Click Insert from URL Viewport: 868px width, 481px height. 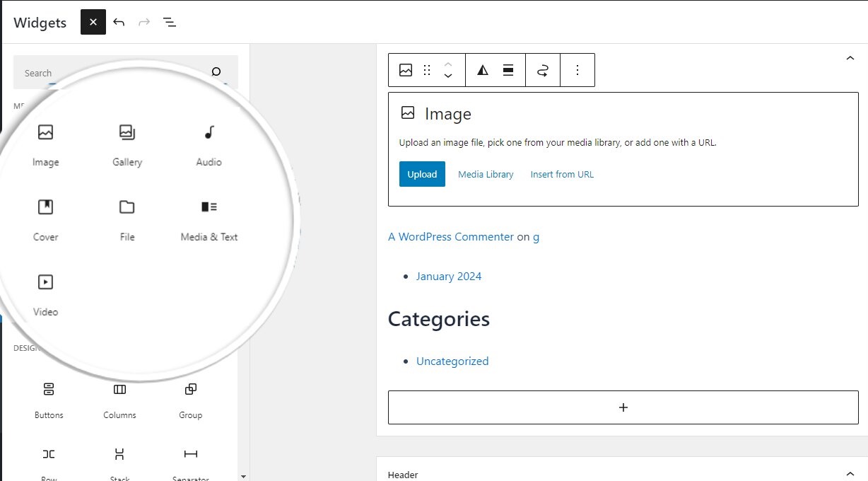coord(562,174)
